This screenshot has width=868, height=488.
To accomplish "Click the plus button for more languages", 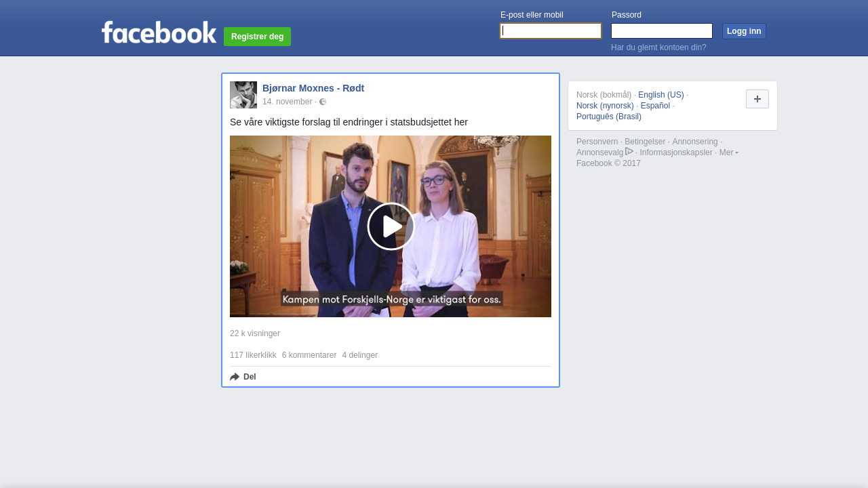I will click(757, 99).
